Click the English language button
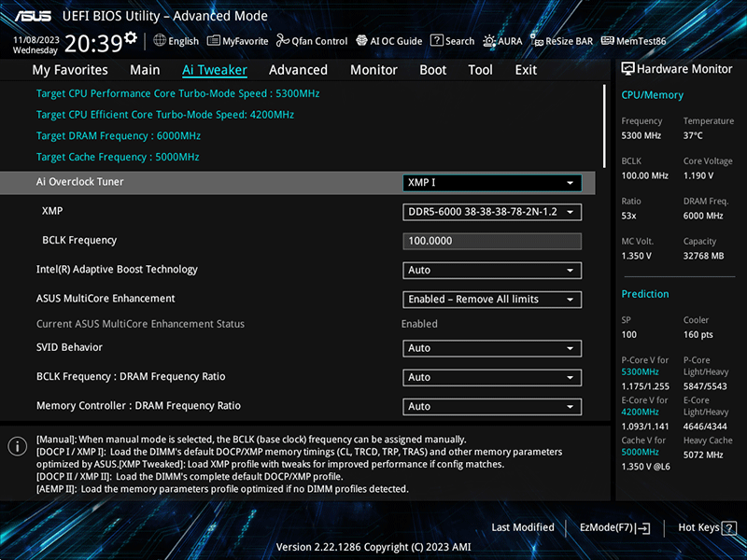Image resolution: width=747 pixels, height=560 pixels. [176, 41]
